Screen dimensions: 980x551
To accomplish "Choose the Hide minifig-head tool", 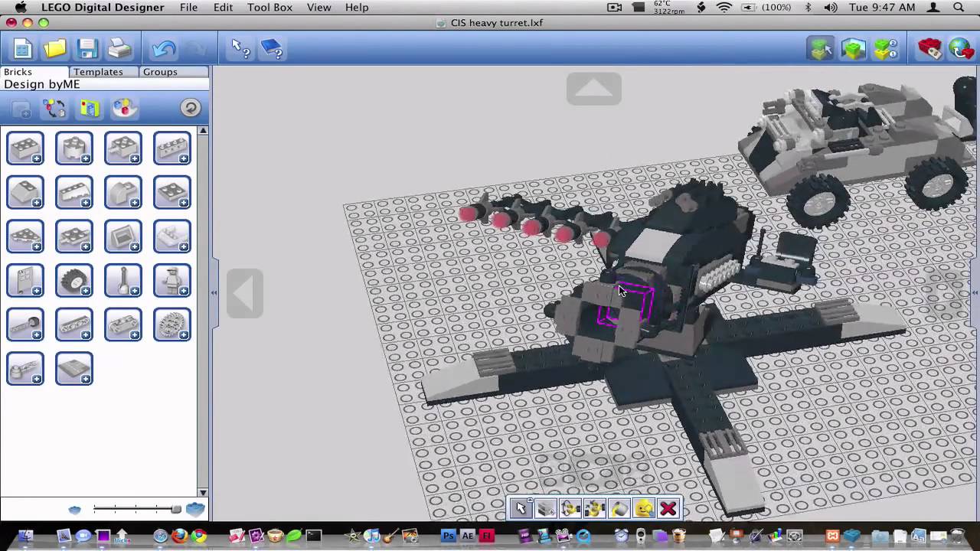I will [644, 508].
